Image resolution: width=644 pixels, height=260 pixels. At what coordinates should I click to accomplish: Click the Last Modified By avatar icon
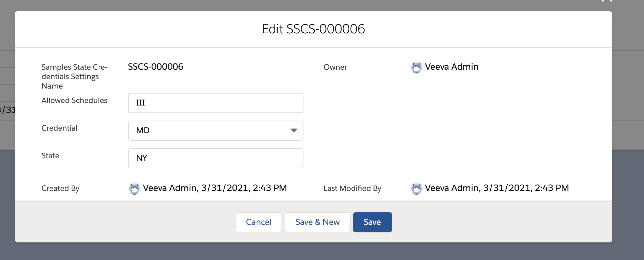tap(416, 188)
